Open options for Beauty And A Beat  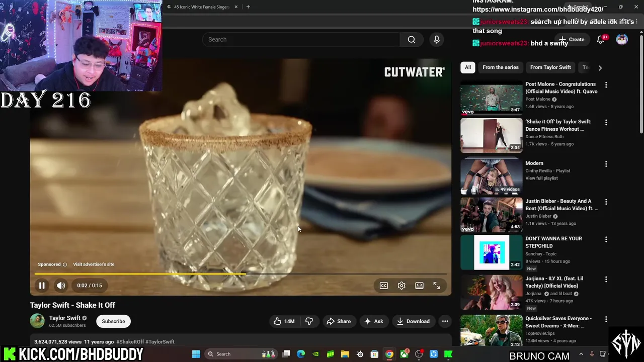(x=606, y=202)
